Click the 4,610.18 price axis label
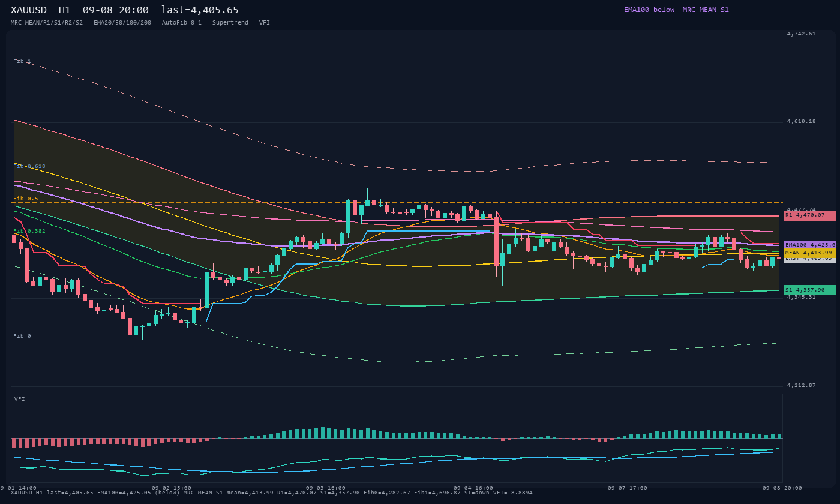The height and width of the screenshot is (504, 840). click(801, 121)
